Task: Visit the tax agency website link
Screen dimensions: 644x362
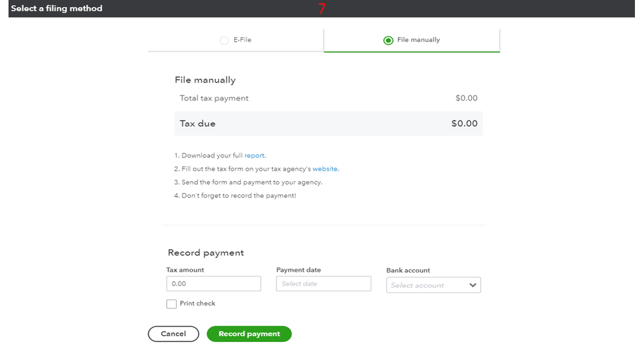Action: coord(325,169)
